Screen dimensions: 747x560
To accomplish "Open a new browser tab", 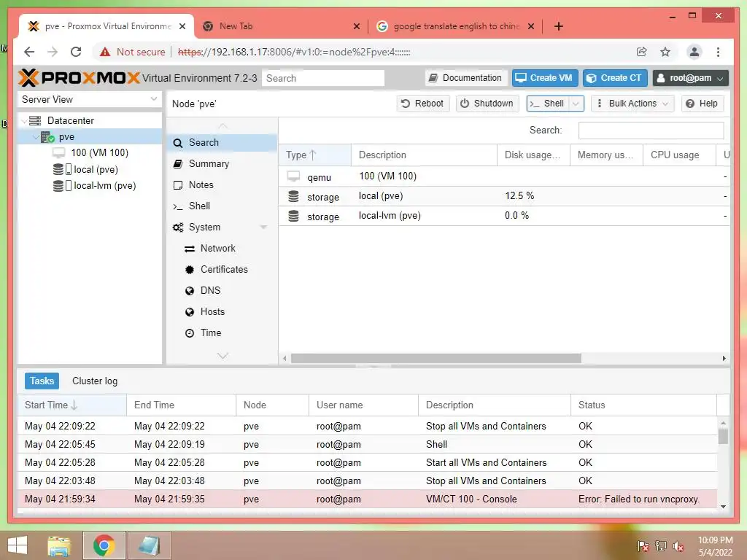I will (559, 26).
